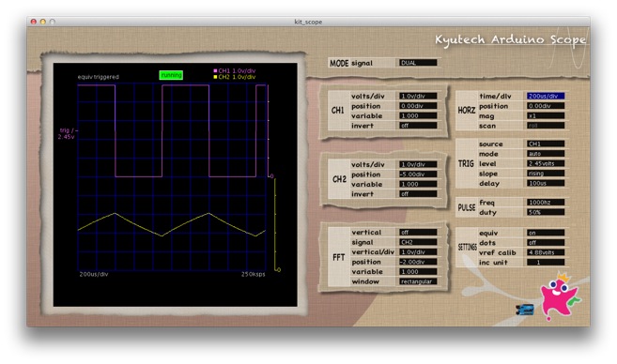617x364 pixels.
Task: Toggle SETTINGS equiv on value
Action: coord(546,233)
